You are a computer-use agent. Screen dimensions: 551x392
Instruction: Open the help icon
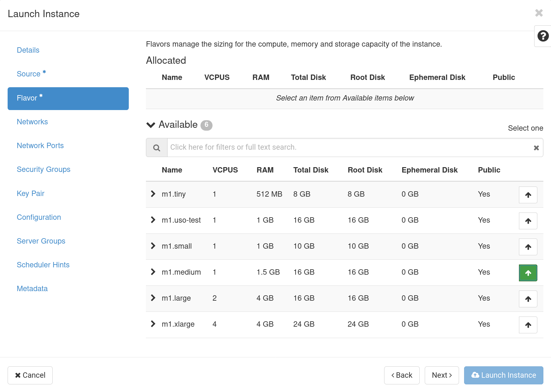[543, 36]
